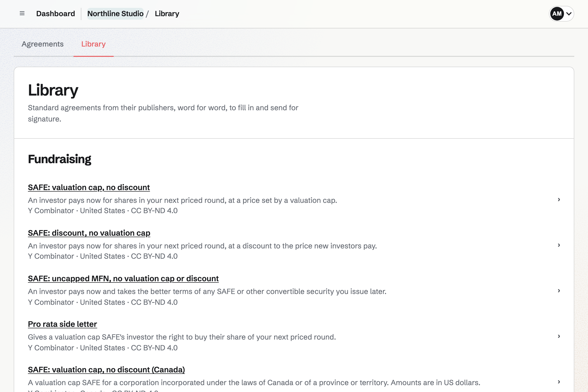This screenshot has height=392, width=588.
Task: Click chevron for the Canada SAFE row
Action: [x=559, y=382]
